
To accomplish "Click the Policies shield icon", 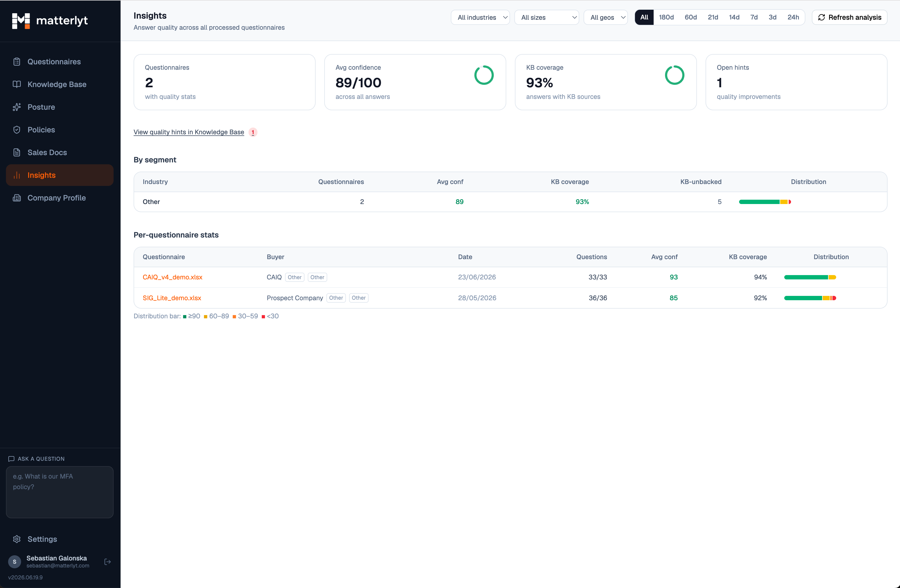I will (17, 130).
